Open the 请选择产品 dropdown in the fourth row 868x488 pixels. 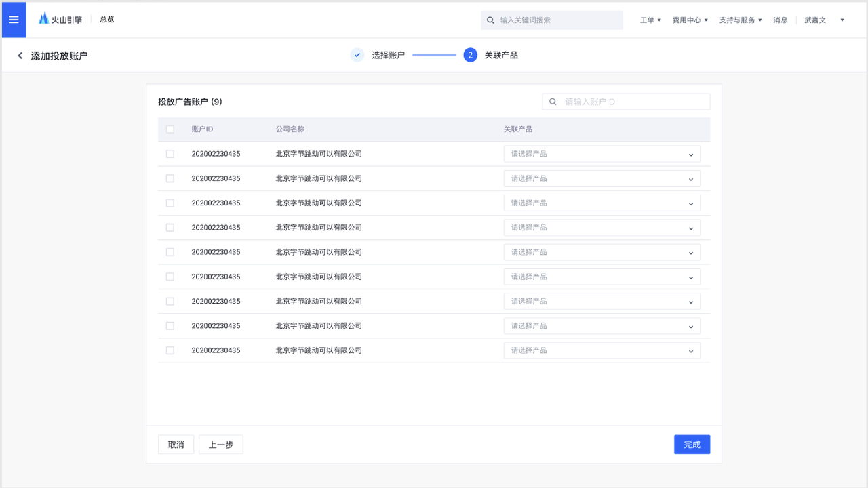coord(602,228)
